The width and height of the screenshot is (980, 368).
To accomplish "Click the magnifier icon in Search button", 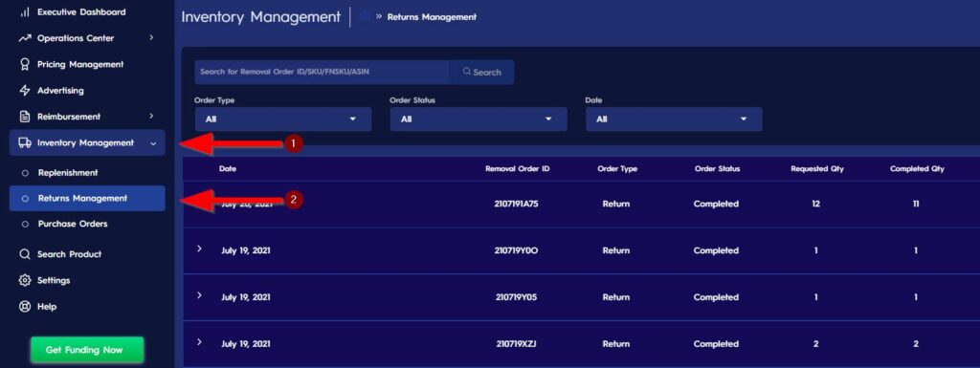I will (x=467, y=72).
